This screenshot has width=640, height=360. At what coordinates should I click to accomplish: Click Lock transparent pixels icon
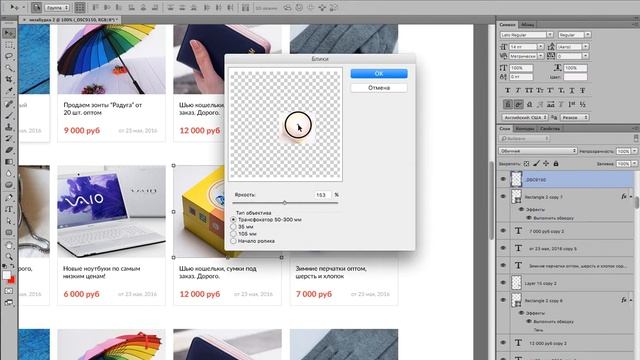pos(527,164)
